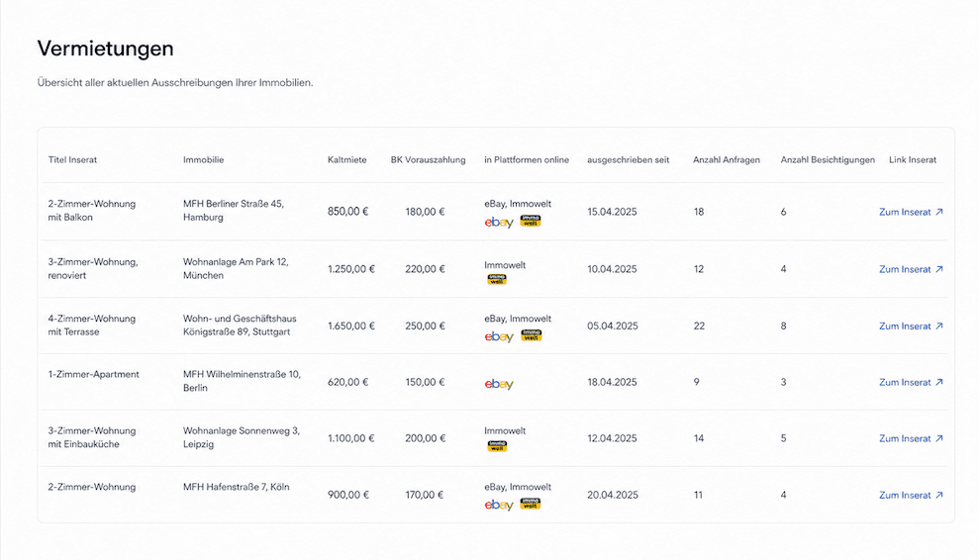Click the date 05.04.2025
Image resolution: width=979 pixels, height=560 pixels.
[x=613, y=326]
